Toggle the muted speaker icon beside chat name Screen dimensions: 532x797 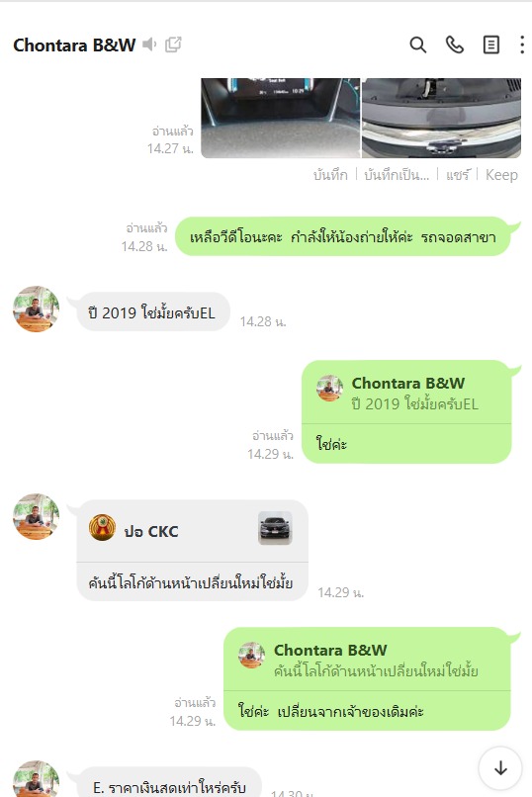pos(149,44)
